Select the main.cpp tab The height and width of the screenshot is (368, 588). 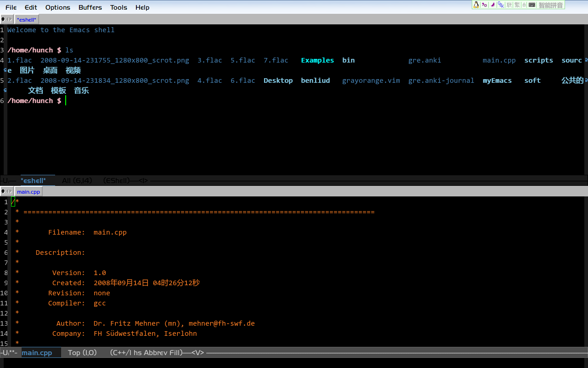(x=28, y=191)
